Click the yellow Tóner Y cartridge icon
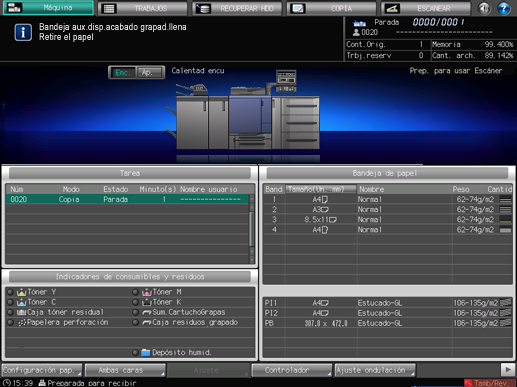Viewport: 517px width, 387px height. point(22,292)
